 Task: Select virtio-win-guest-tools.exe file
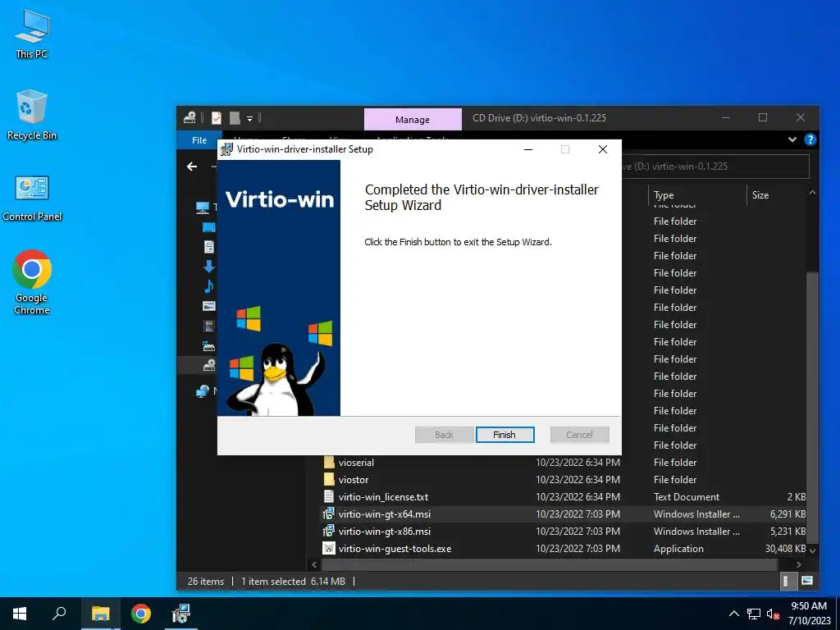[x=395, y=549]
